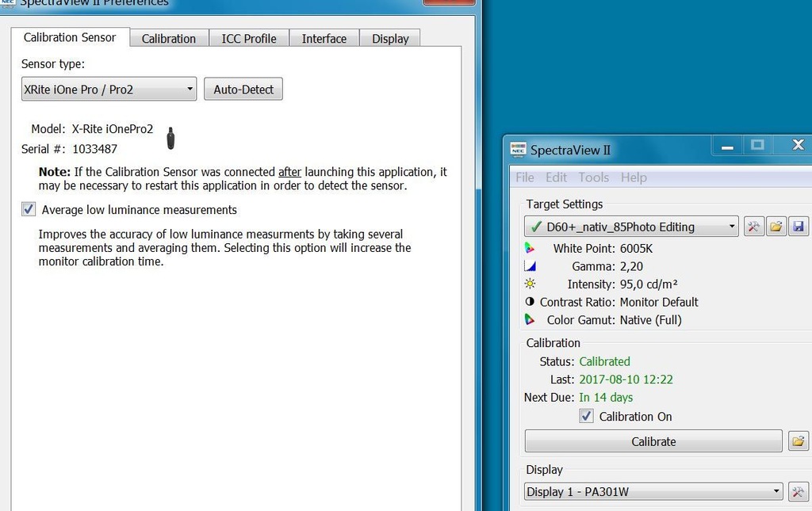Click the White Point value 6005K
This screenshot has width=812, height=511.
click(636, 249)
